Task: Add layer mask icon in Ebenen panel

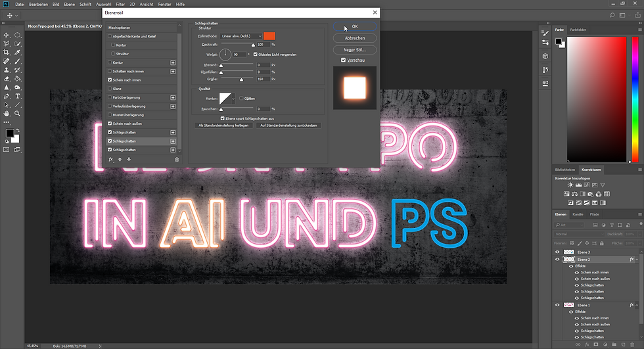Action: pyautogui.click(x=596, y=344)
